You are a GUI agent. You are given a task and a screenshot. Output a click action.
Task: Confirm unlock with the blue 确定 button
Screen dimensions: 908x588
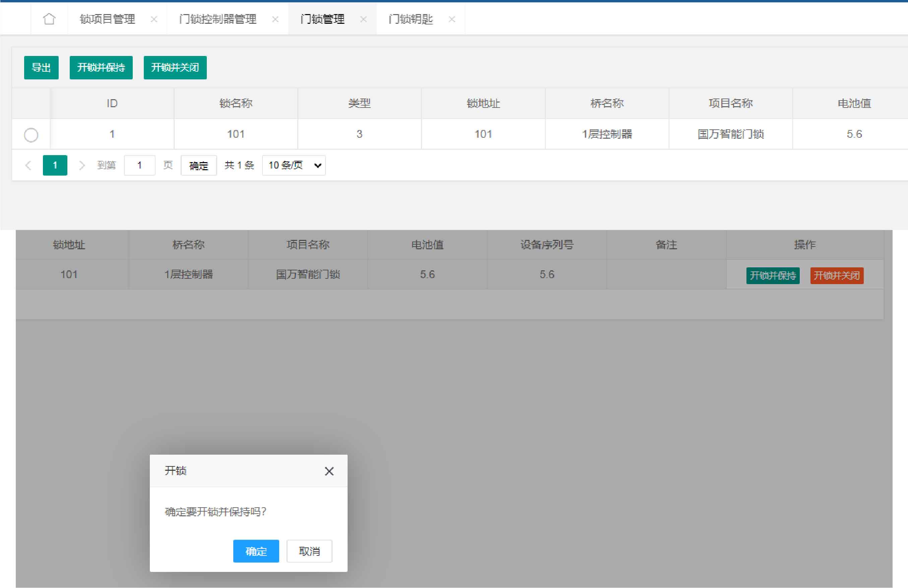256,551
